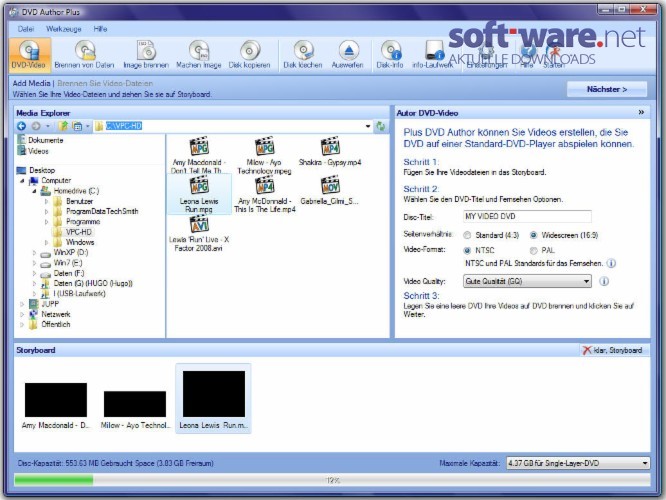Click the Image brennen icon
This screenshot has width=666, height=500.
[146, 54]
